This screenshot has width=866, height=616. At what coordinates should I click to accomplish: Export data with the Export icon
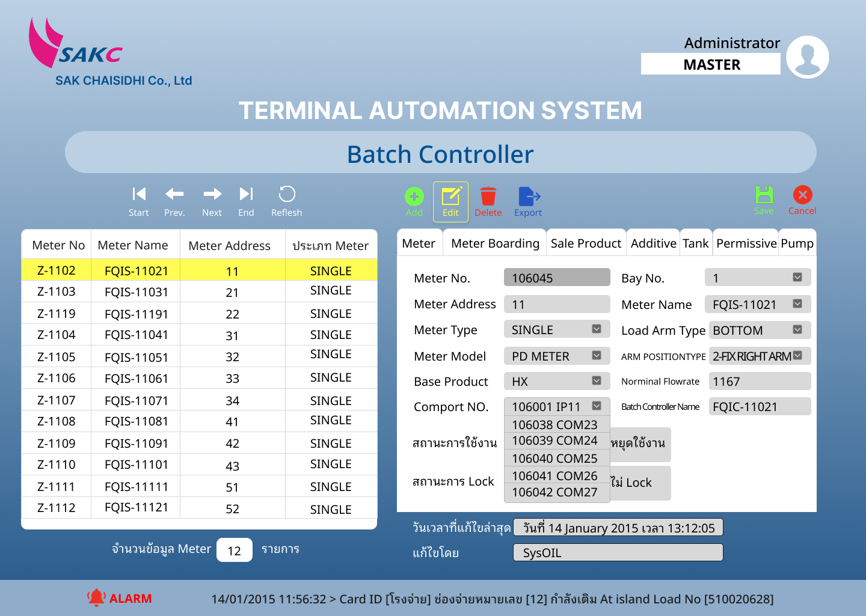[x=529, y=197]
